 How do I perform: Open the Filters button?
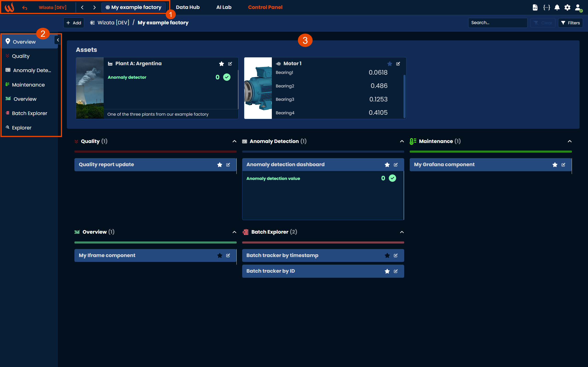(x=570, y=23)
